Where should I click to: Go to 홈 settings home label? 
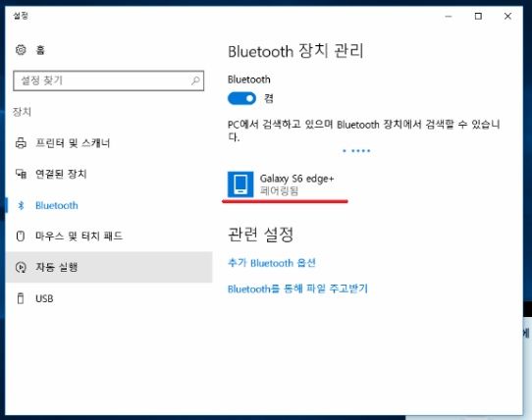tap(40, 50)
